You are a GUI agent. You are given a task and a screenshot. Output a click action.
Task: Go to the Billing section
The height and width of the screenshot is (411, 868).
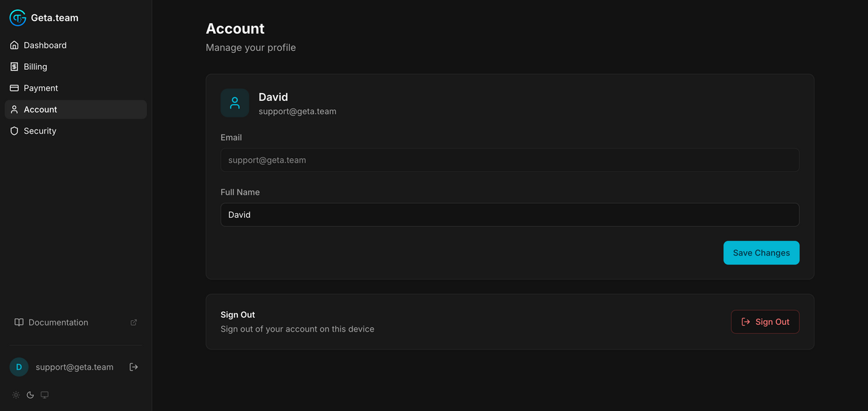(x=75, y=66)
